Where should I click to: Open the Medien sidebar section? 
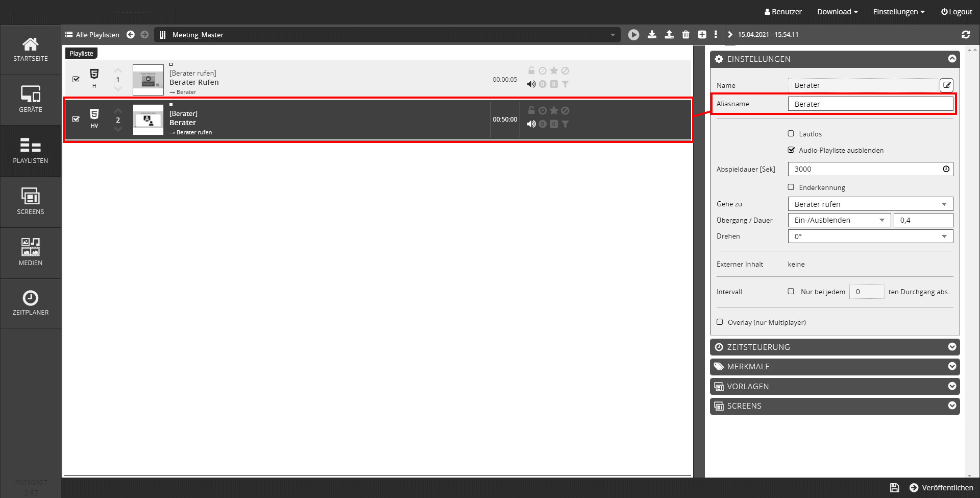click(31, 252)
